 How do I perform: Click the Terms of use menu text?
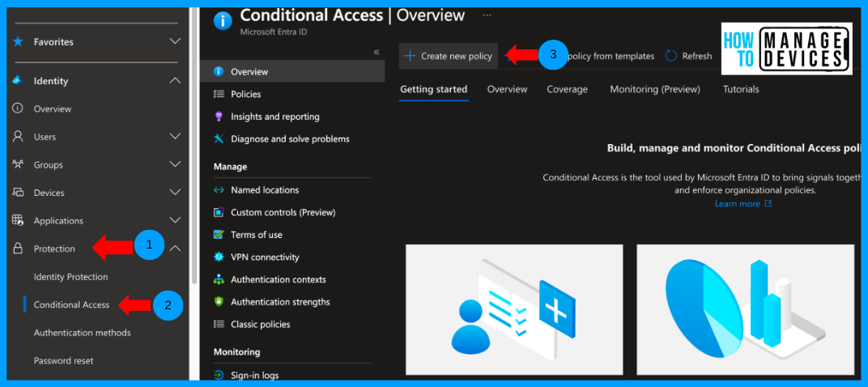coord(257,235)
